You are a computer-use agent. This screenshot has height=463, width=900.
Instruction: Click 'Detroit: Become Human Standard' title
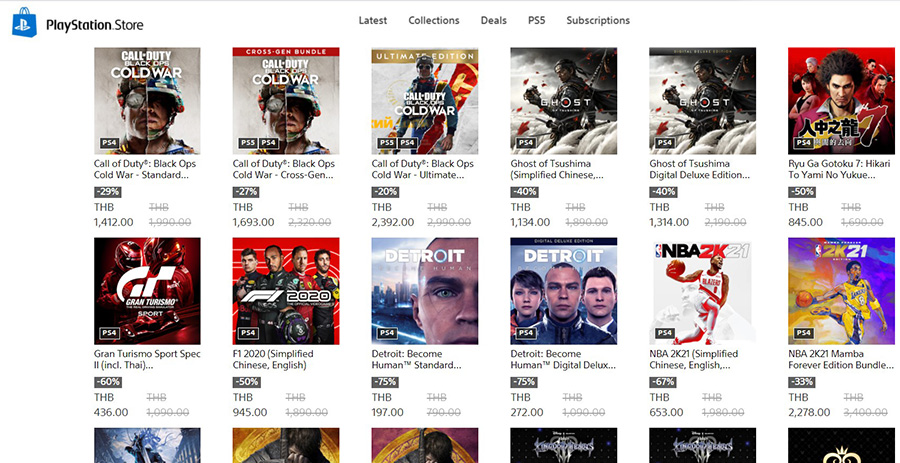click(x=416, y=359)
